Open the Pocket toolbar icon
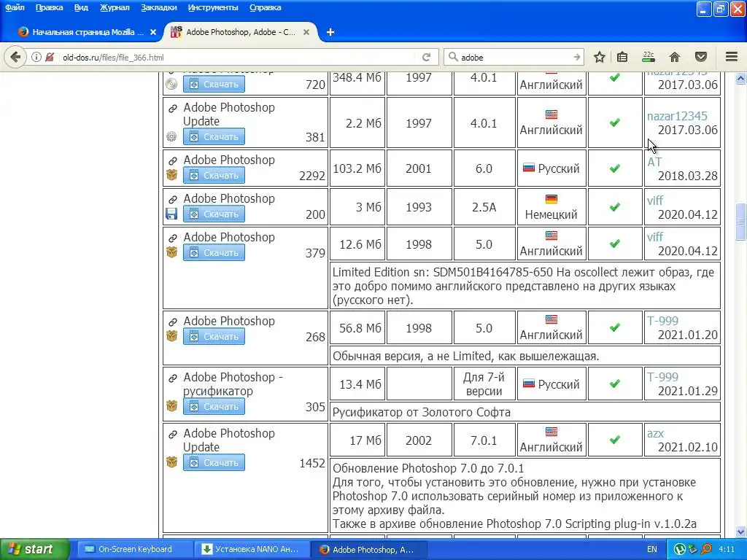Screen dimensions: 747x560 701,57
